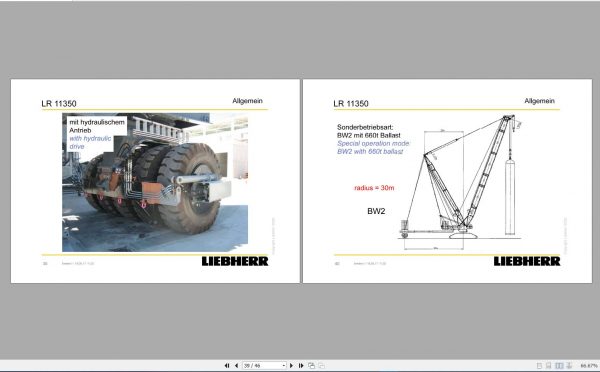
Task: Click the LIEBHERR logo on the left slide
Action: click(235, 261)
